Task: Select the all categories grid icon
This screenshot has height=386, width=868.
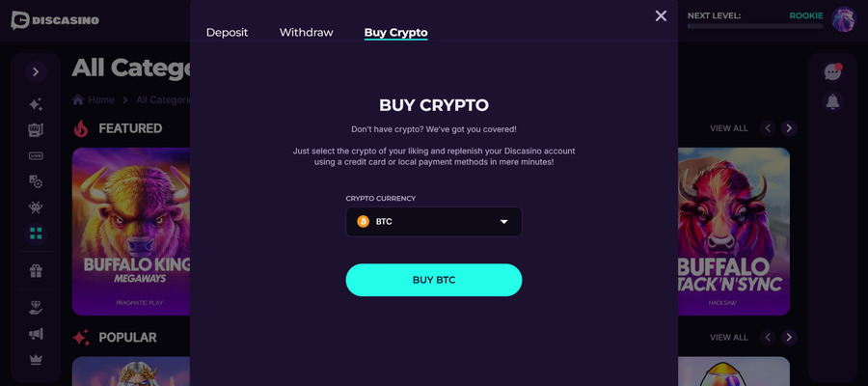Action: tap(36, 234)
